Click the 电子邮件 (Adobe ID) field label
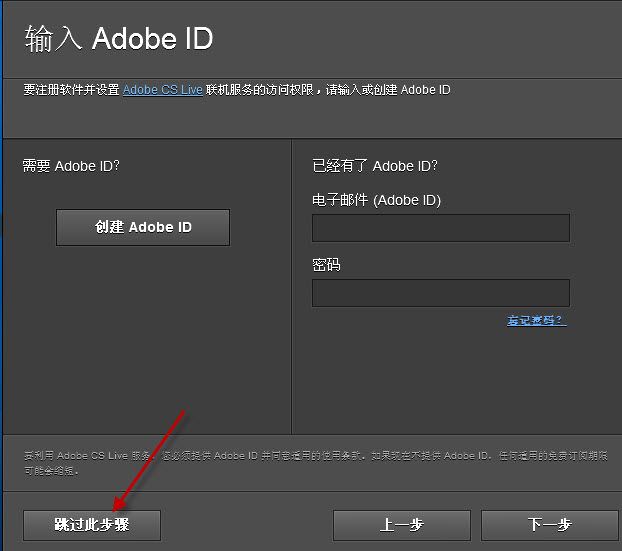The image size is (622, 551). tap(377, 200)
